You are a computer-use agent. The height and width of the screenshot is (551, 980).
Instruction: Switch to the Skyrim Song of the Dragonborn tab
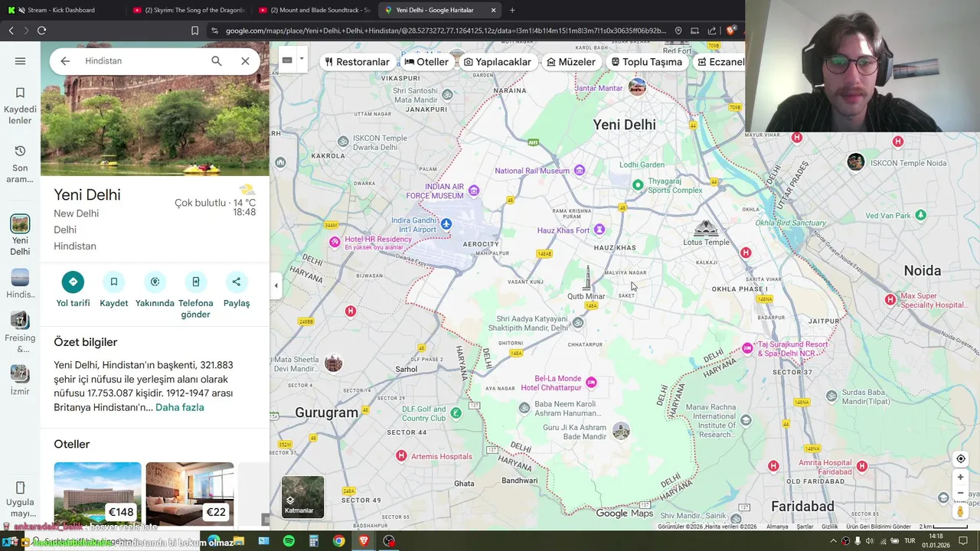click(188, 10)
